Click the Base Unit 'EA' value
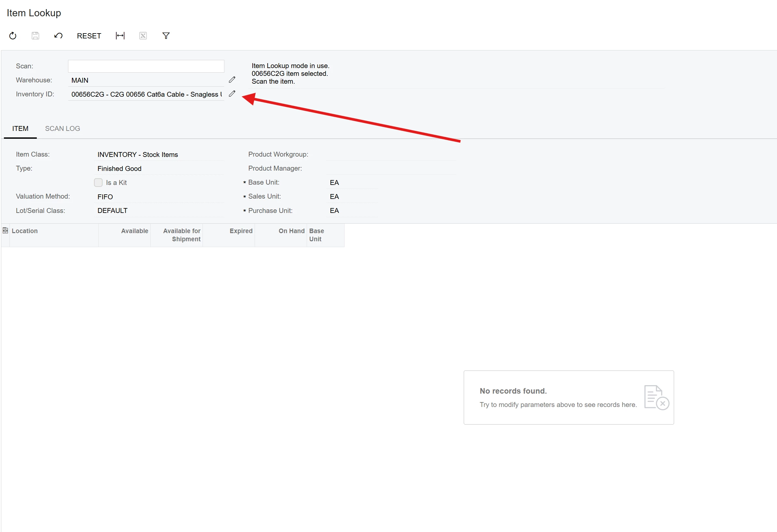The width and height of the screenshot is (777, 532). pyautogui.click(x=334, y=183)
